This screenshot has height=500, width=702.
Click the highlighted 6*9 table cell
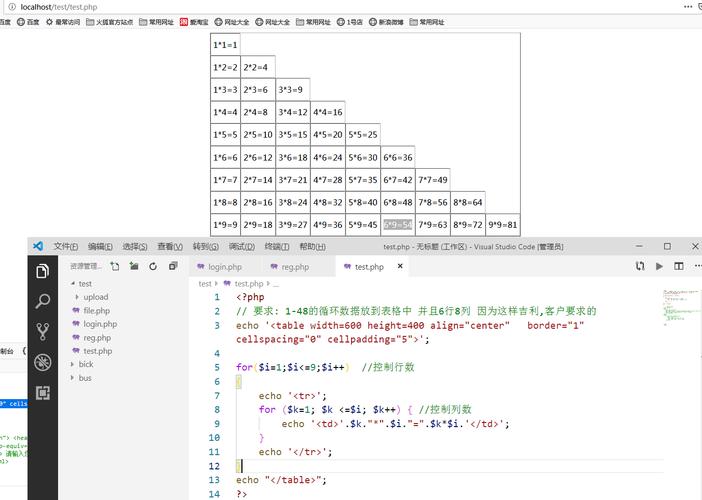click(398, 225)
